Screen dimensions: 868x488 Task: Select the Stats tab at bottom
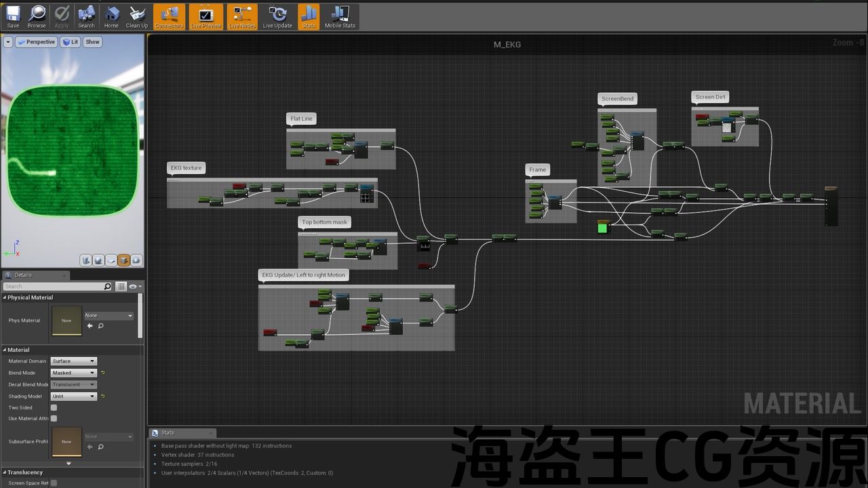(x=167, y=432)
